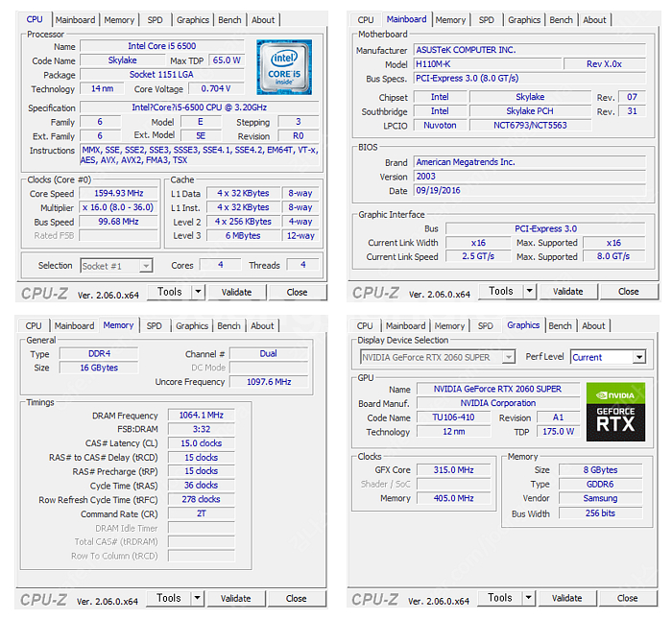The height and width of the screenshot is (620, 672).
Task: Go to CPU tab in the Memory window
Action: point(34,326)
